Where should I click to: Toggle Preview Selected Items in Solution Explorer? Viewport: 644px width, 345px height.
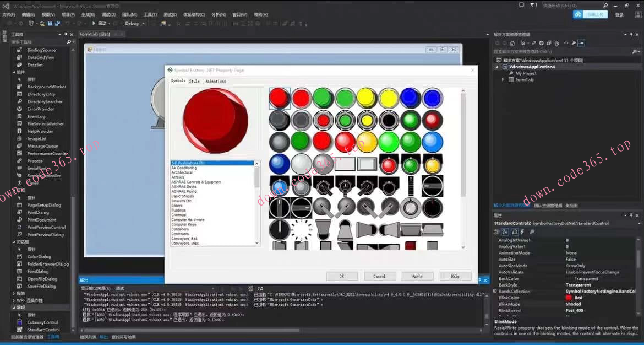tap(581, 43)
